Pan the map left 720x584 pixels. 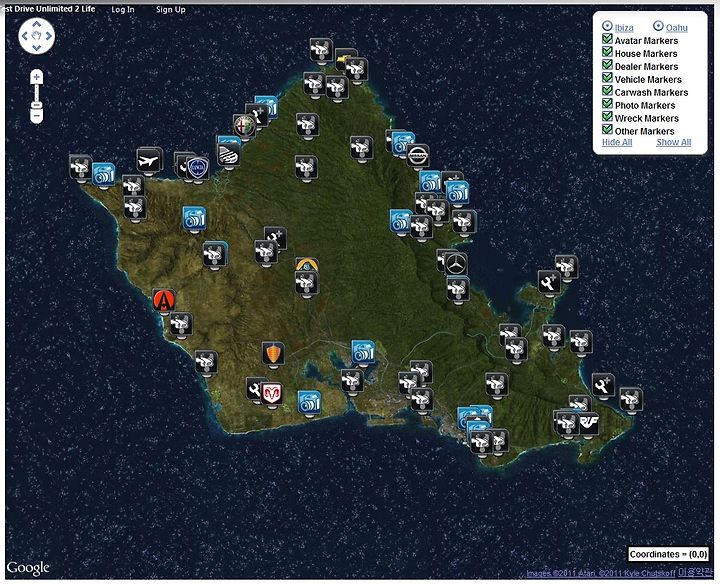[25, 36]
